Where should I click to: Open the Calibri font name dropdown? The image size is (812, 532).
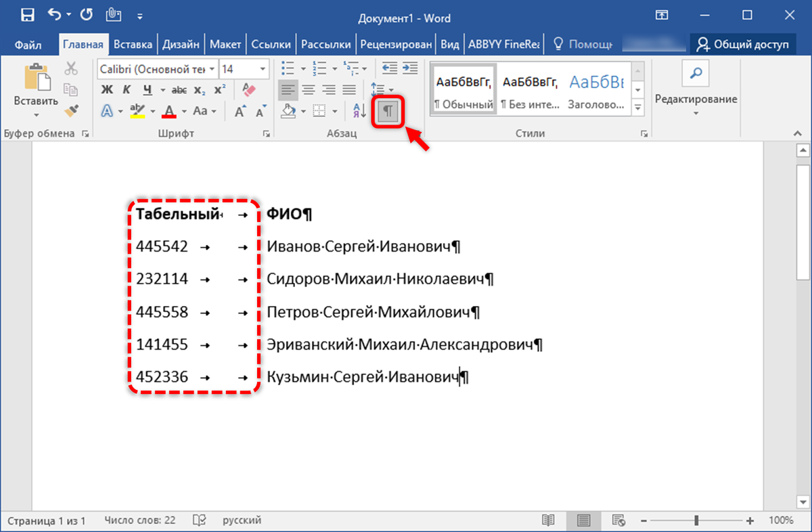pyautogui.click(x=212, y=69)
